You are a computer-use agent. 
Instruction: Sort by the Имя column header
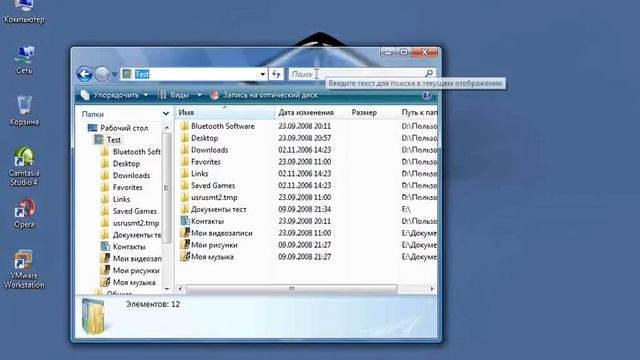tap(225, 112)
